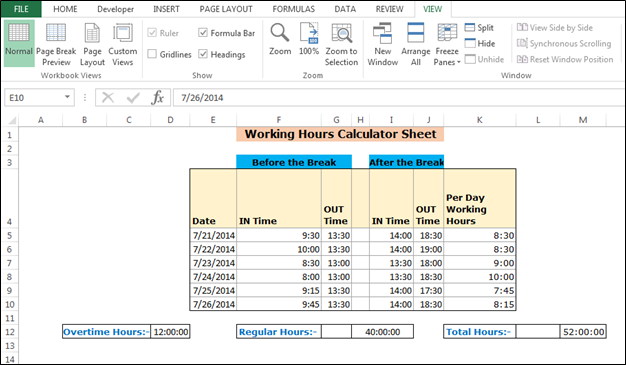Screen dimensions: 626x365
Task: Open Page Break Preview view
Action: click(56, 44)
